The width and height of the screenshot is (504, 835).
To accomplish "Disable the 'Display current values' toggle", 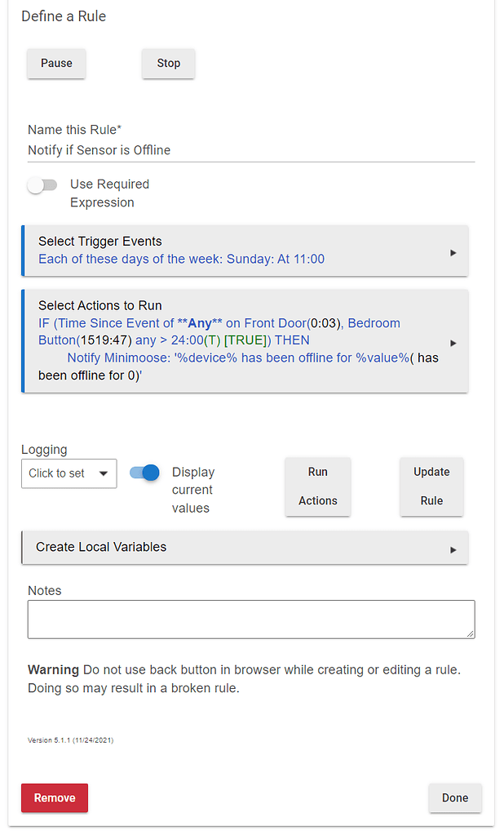I will (144, 473).
